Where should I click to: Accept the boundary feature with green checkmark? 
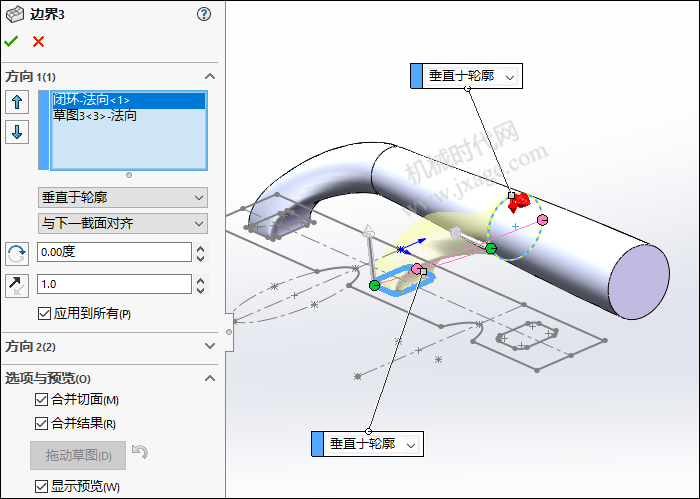tap(11, 42)
